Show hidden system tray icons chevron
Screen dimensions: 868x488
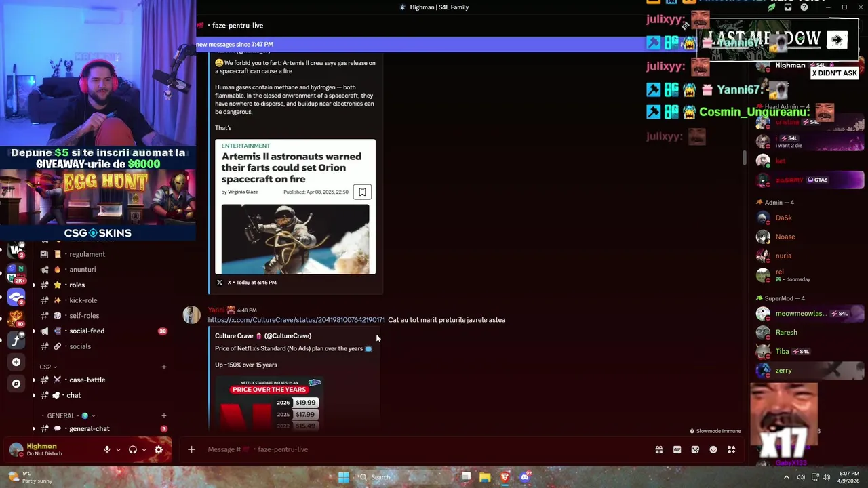787,477
